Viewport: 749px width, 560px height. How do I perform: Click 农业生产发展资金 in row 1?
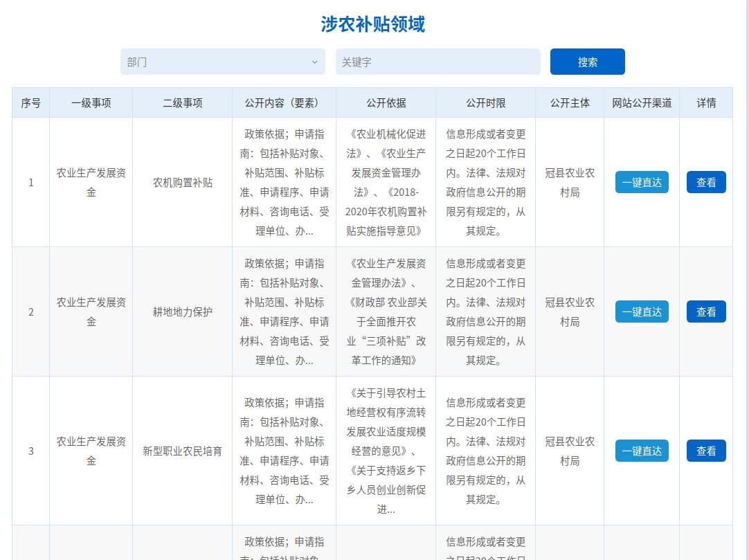click(x=91, y=183)
